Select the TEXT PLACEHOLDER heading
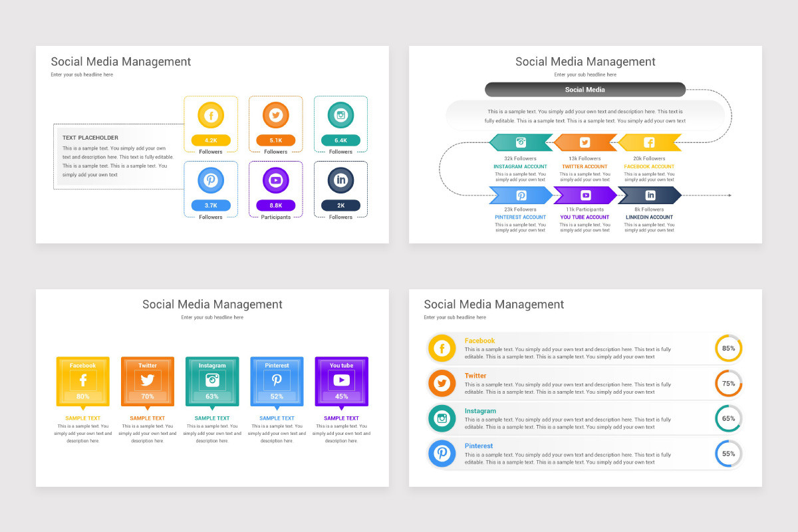 (x=90, y=138)
